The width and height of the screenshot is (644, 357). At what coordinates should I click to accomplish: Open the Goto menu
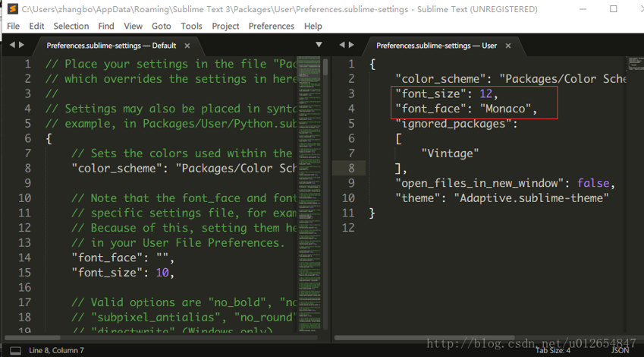[160, 26]
